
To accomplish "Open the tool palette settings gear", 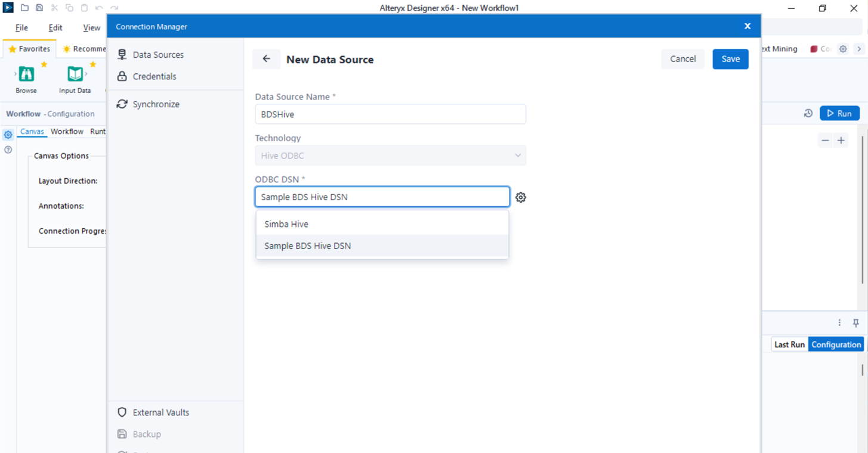I will click(843, 49).
